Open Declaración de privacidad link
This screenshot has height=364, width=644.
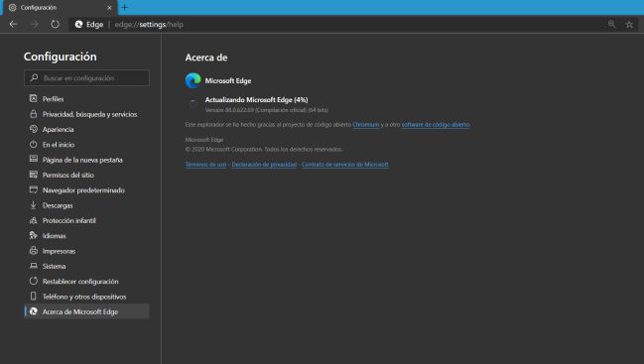tap(264, 165)
